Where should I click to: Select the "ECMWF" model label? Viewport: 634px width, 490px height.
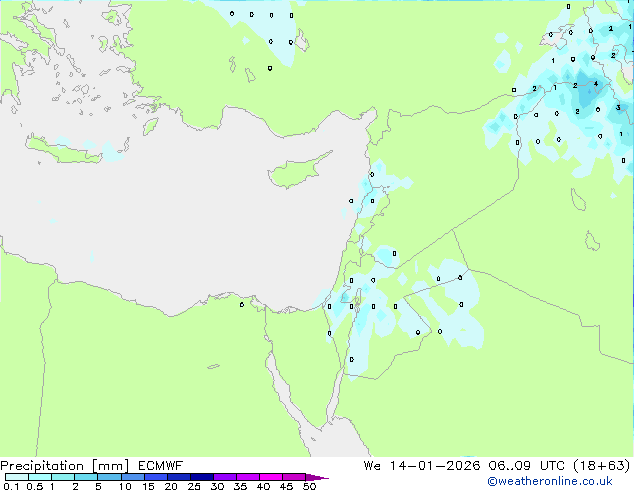tap(160, 466)
